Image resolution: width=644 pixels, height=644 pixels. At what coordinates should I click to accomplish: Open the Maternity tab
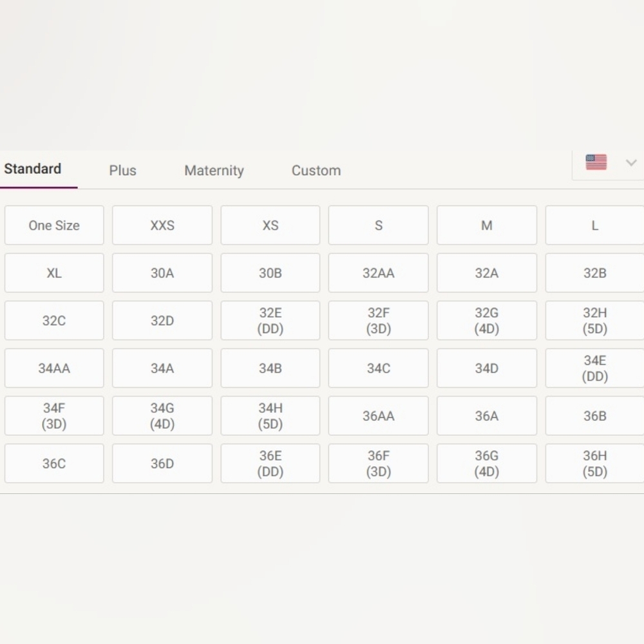tap(214, 171)
